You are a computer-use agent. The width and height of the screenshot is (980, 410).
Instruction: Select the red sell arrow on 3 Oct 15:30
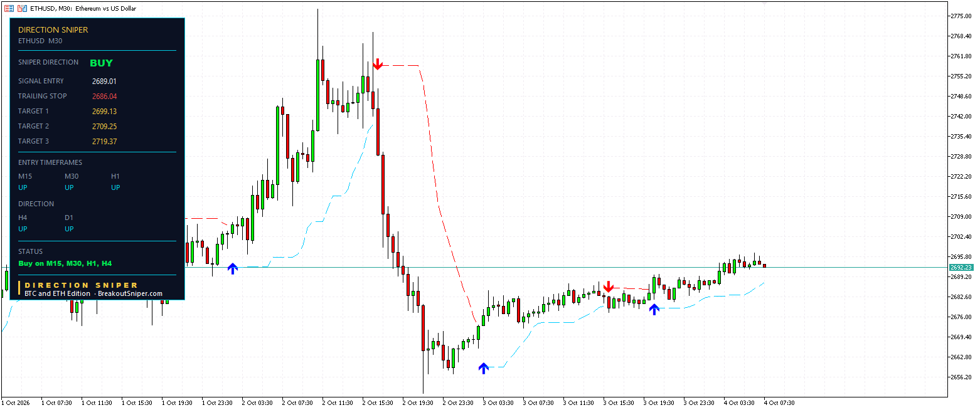coord(608,287)
